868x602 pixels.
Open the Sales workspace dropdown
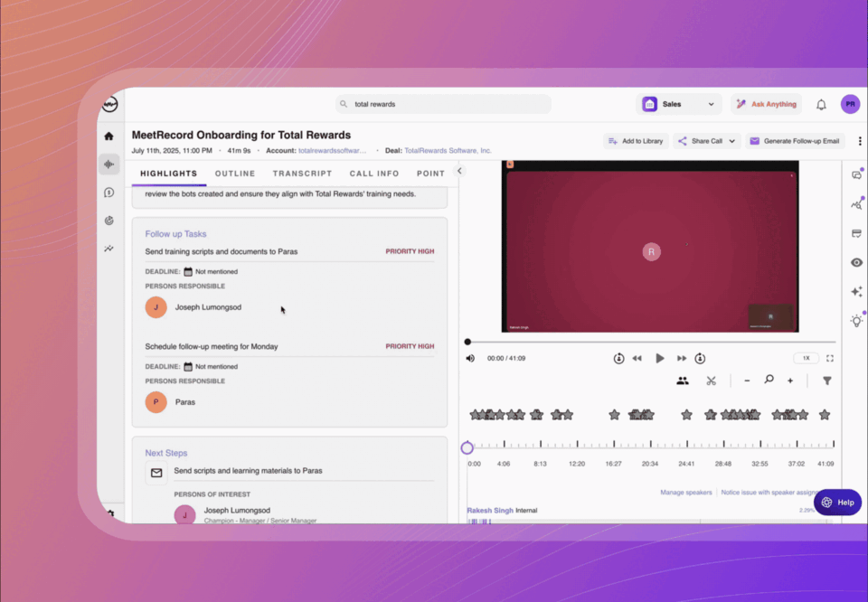point(679,104)
